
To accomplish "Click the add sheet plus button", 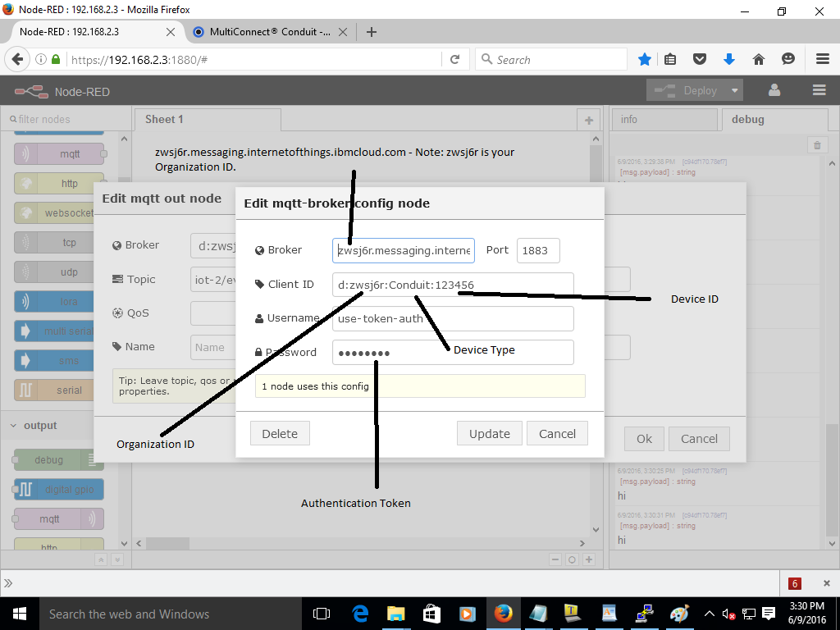I will [588, 120].
